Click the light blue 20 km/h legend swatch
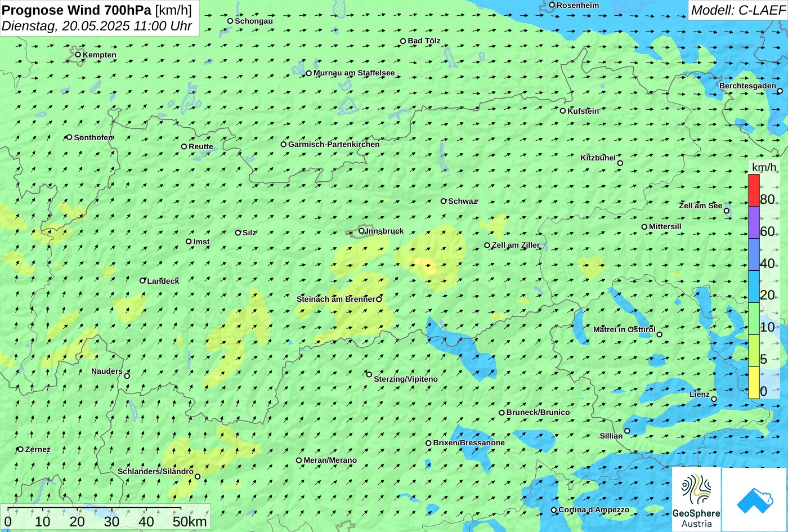788x532 pixels. click(754, 287)
